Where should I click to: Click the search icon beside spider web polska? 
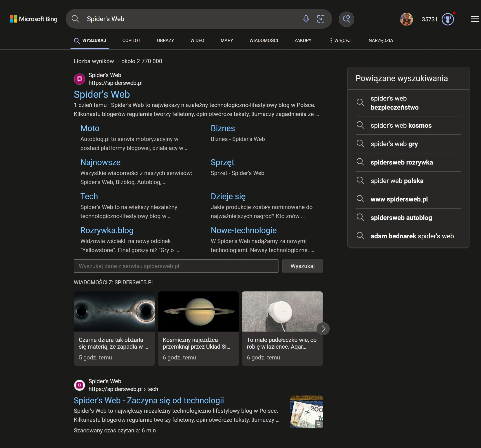[360, 180]
